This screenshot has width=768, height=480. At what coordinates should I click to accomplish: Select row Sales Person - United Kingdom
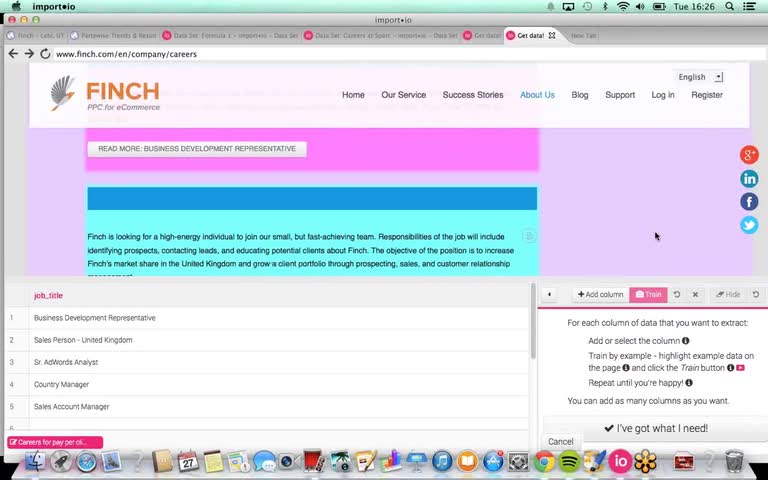click(x=268, y=340)
